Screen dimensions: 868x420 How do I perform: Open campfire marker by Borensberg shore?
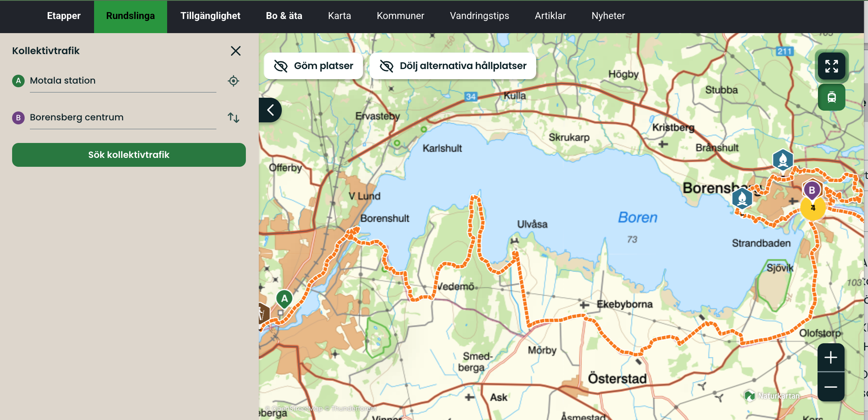pyautogui.click(x=742, y=198)
